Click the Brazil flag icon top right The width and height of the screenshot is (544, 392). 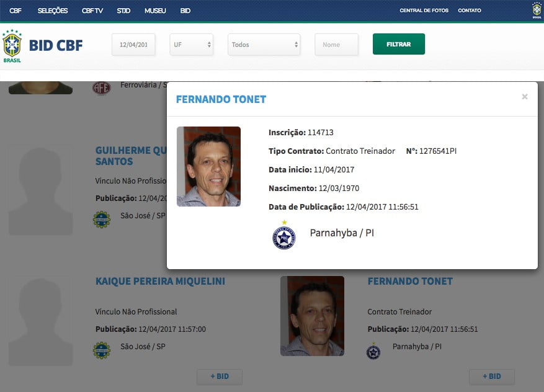coord(535,10)
